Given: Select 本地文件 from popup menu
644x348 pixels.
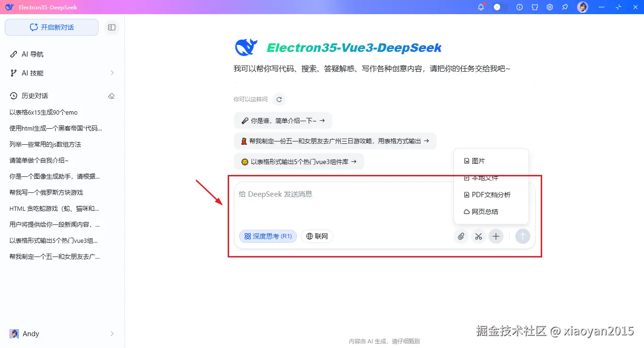Looking at the screenshot, I should coord(491,178).
